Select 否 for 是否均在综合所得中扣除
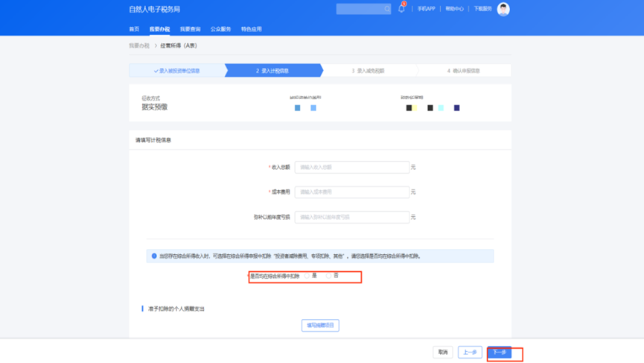Image resolution: width=644 pixels, height=363 pixels. (328, 276)
